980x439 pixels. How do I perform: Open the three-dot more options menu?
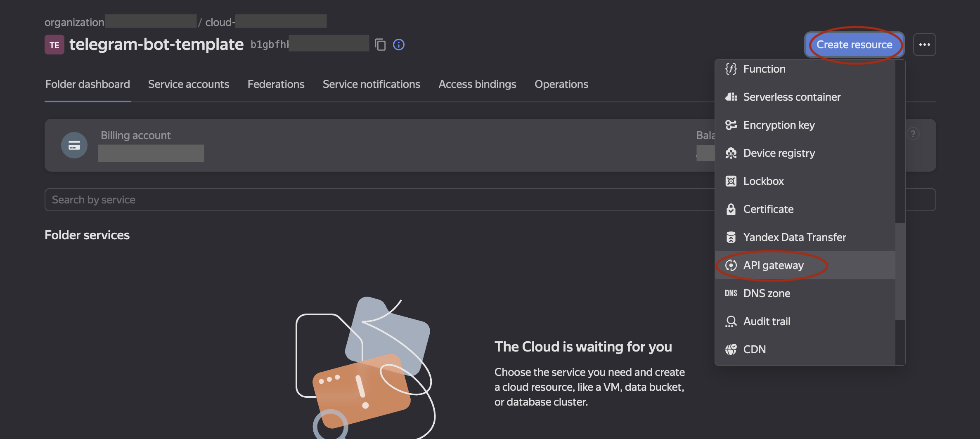[x=924, y=45]
